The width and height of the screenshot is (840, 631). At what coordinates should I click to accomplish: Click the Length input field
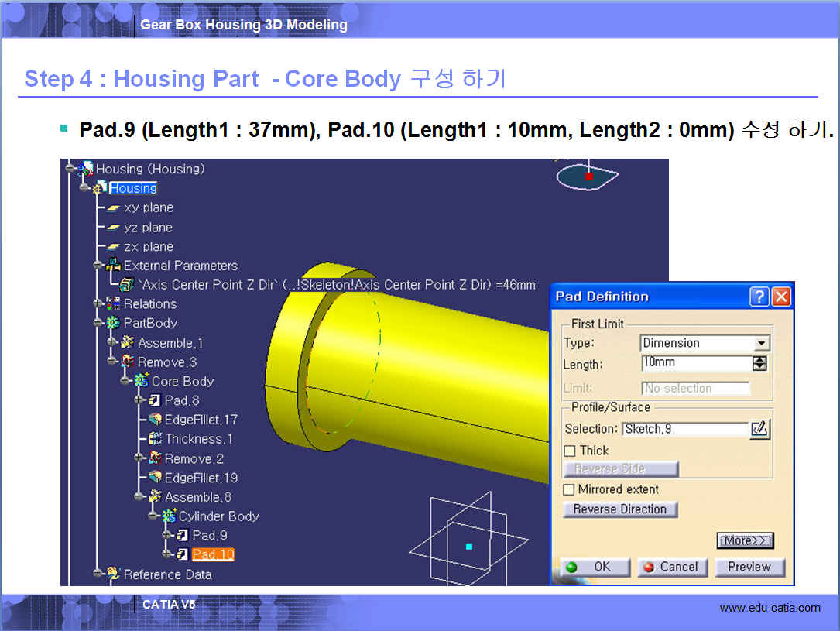click(x=696, y=363)
